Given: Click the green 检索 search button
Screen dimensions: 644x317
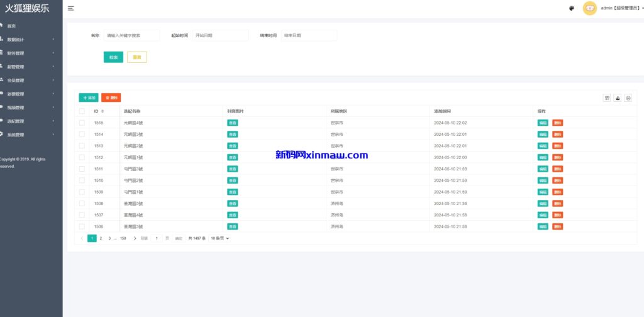Looking at the screenshot, I should (113, 57).
